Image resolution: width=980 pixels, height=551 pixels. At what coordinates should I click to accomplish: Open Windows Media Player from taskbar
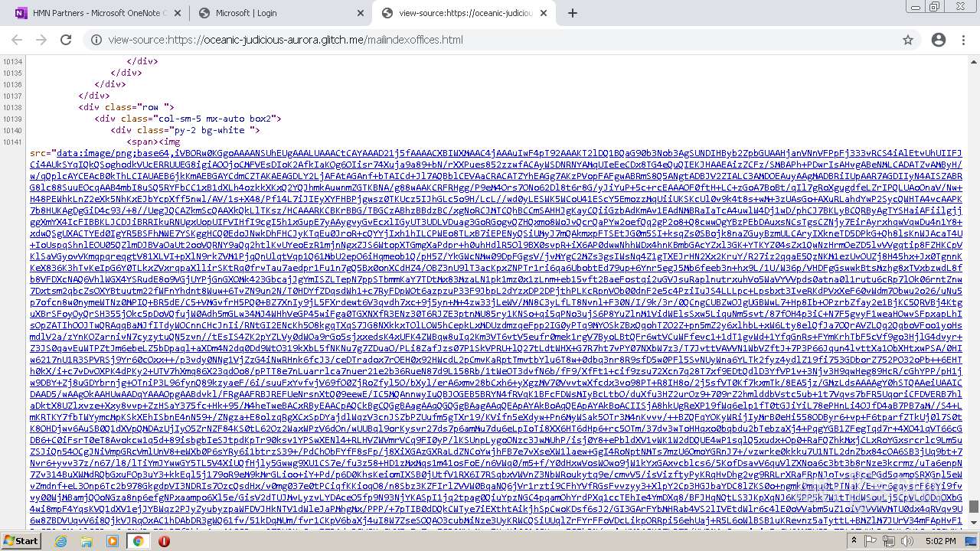(x=113, y=540)
